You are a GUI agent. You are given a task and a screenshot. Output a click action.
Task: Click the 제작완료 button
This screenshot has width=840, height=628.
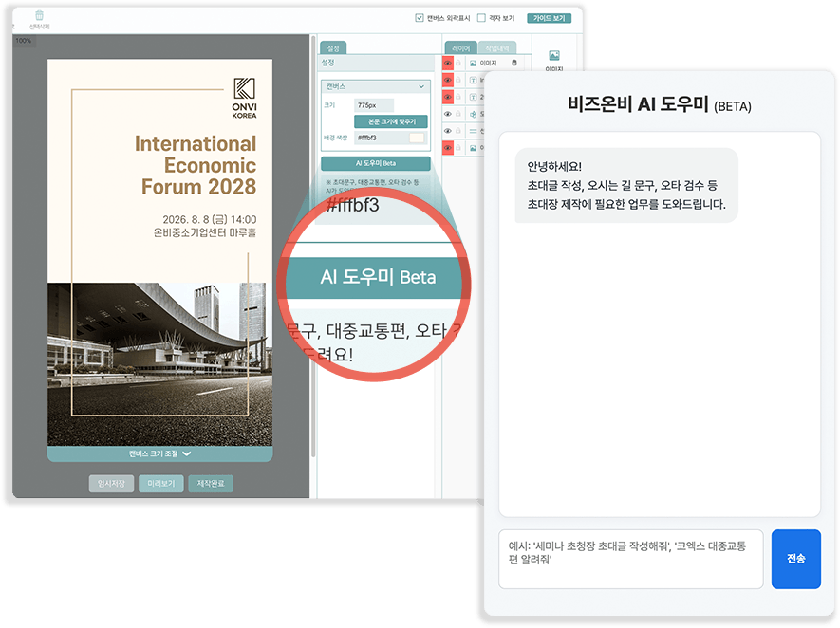211,484
